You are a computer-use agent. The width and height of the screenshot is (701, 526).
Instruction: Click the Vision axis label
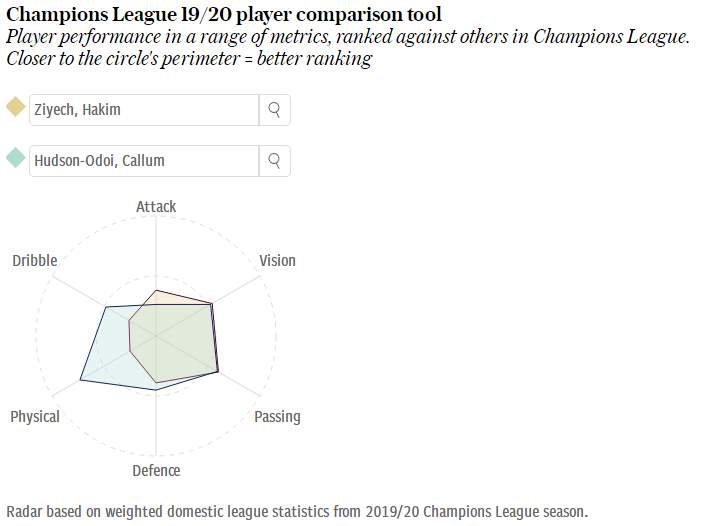(x=277, y=261)
